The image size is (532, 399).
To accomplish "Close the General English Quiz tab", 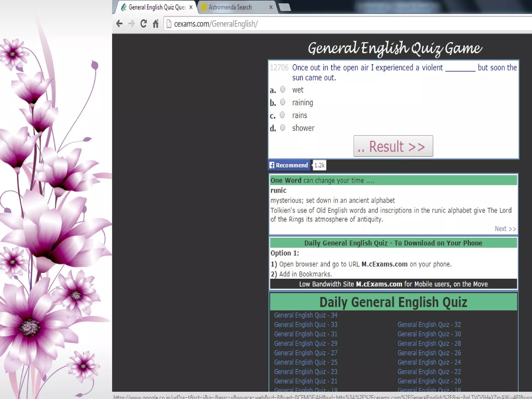I will 191,7.
